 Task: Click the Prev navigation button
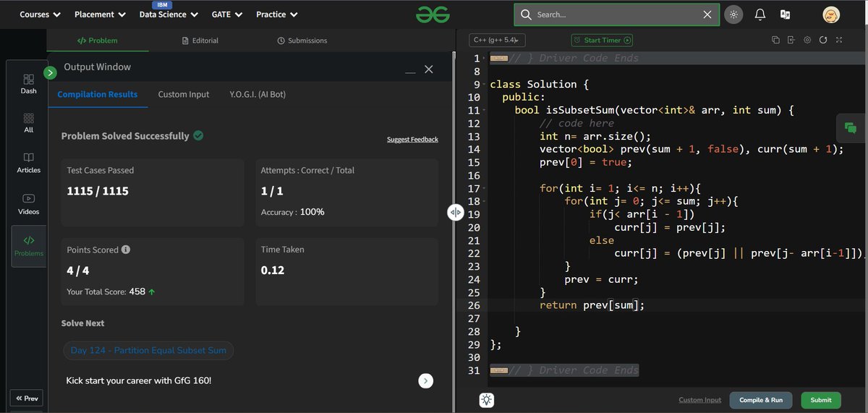[x=26, y=399]
